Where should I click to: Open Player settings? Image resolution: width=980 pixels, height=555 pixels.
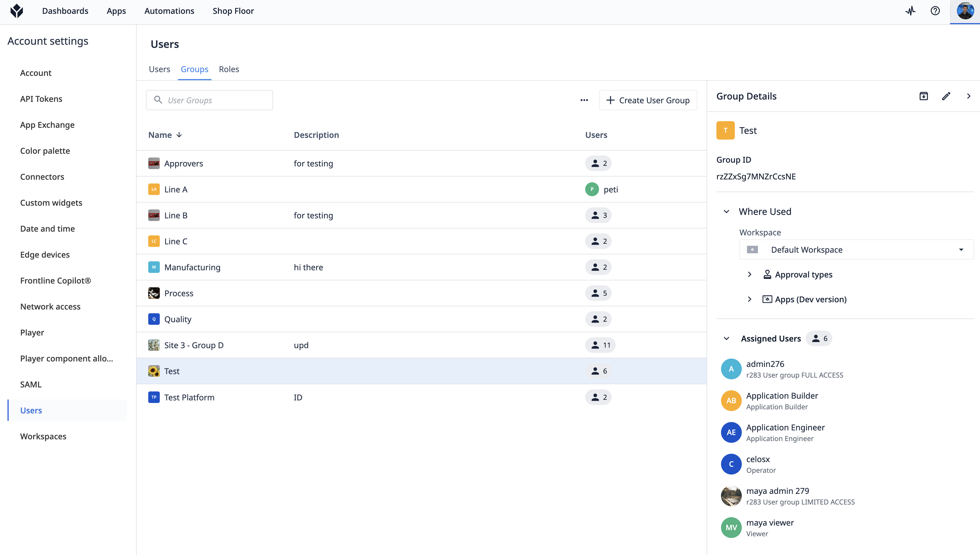[32, 332]
